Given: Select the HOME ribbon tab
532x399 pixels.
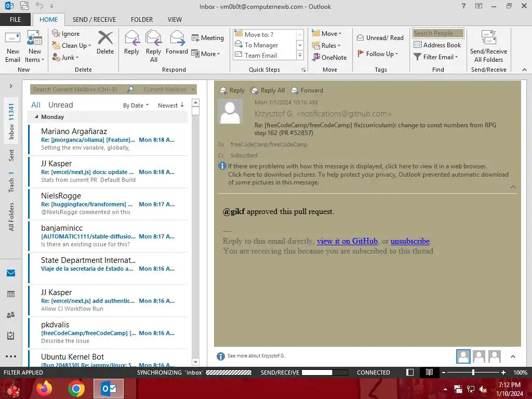Looking at the screenshot, I should 48,20.
